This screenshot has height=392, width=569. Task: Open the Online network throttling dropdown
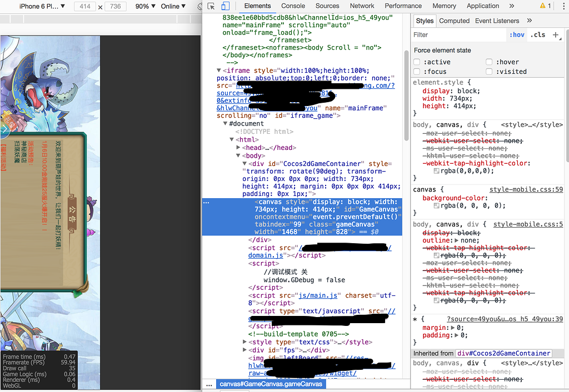(x=172, y=6)
